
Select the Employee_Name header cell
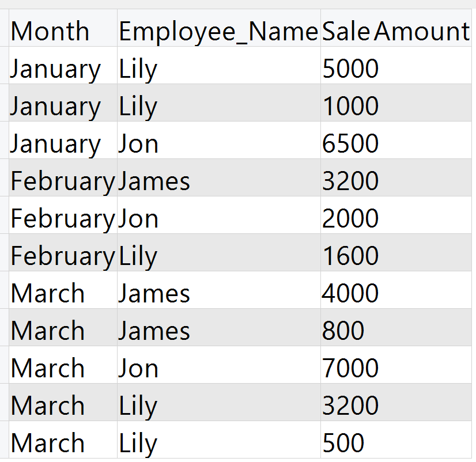218,32
